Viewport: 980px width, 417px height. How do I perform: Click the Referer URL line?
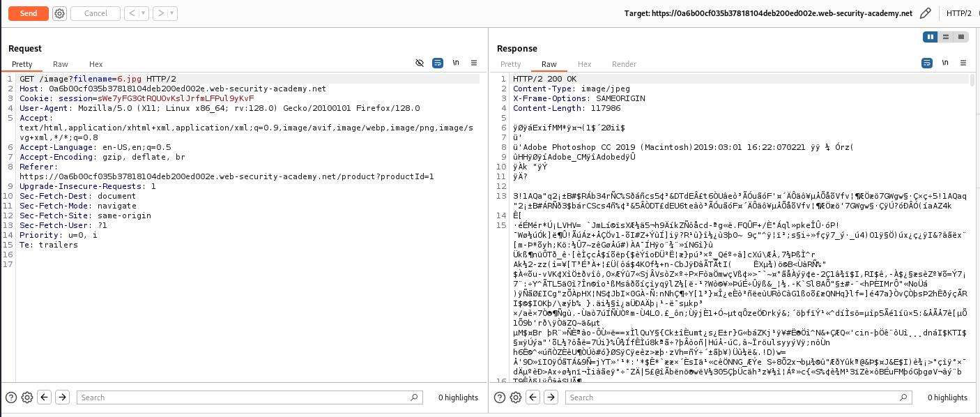227,176
